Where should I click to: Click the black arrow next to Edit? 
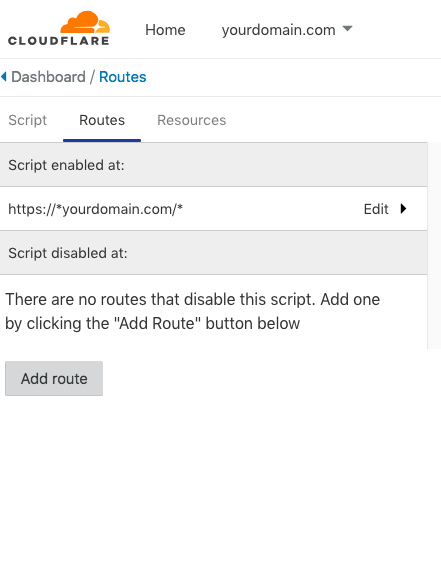[403, 209]
